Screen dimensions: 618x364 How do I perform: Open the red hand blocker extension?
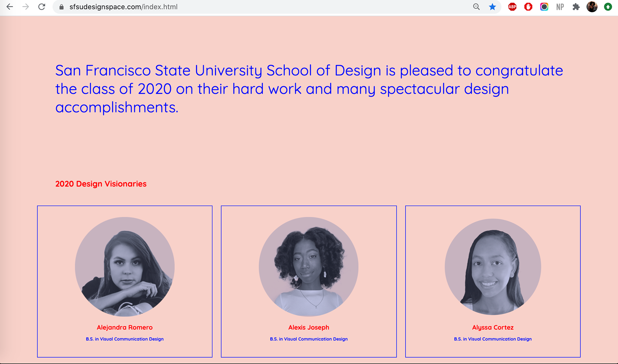tap(528, 7)
